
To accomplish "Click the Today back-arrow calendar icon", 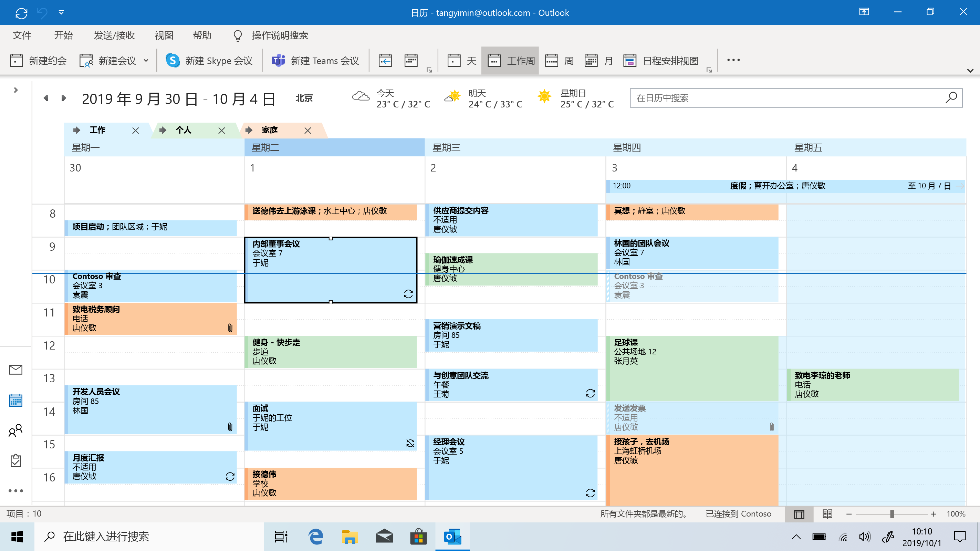I will point(385,61).
